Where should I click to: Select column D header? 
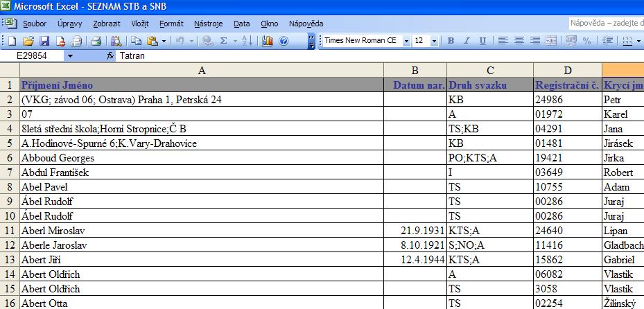click(x=568, y=71)
